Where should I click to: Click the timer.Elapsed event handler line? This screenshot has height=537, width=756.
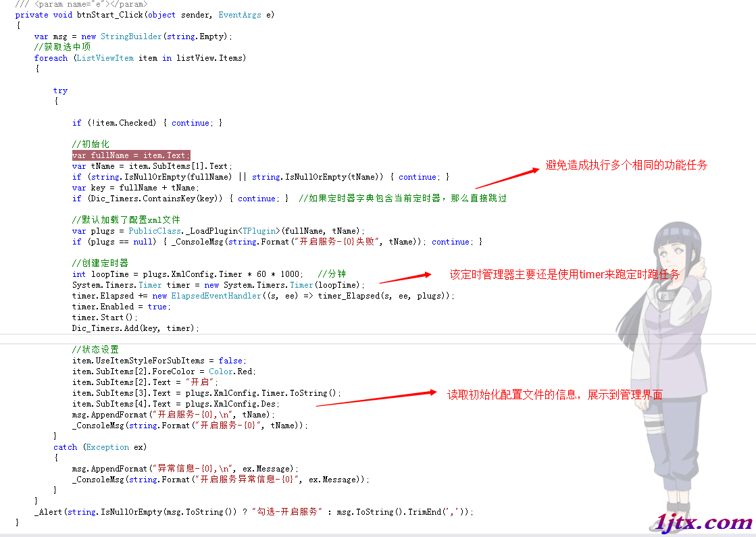(x=263, y=296)
